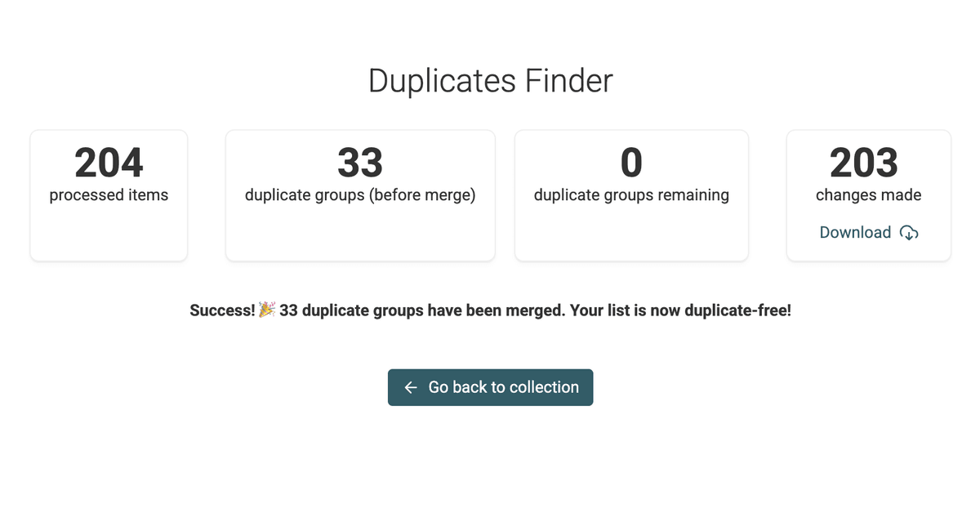Select the Duplicates Finder heading

pos(490,81)
